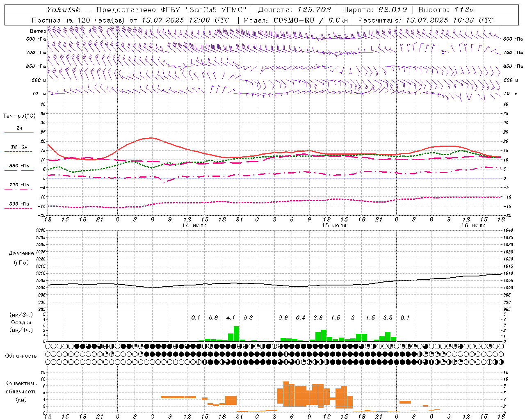The height and width of the screenshot is (420, 525).
Task: Click the Модель COSMO-RU / 6.6км label
Action: click(296, 20)
